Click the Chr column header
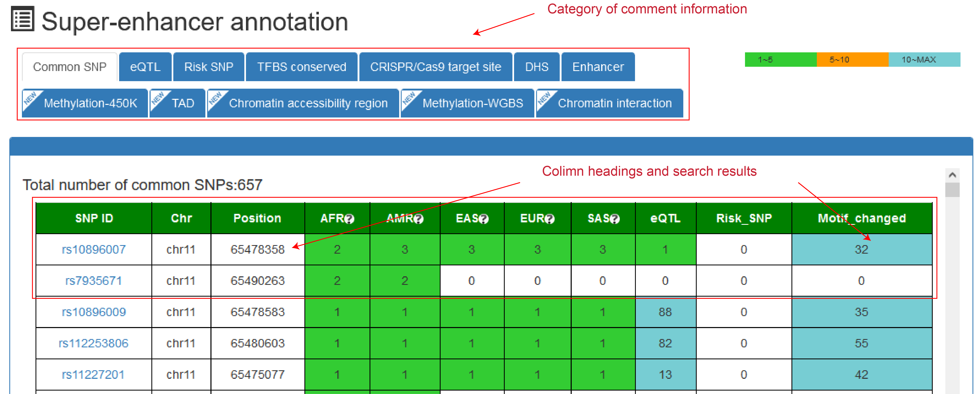The width and height of the screenshot is (980, 394). coord(181,218)
